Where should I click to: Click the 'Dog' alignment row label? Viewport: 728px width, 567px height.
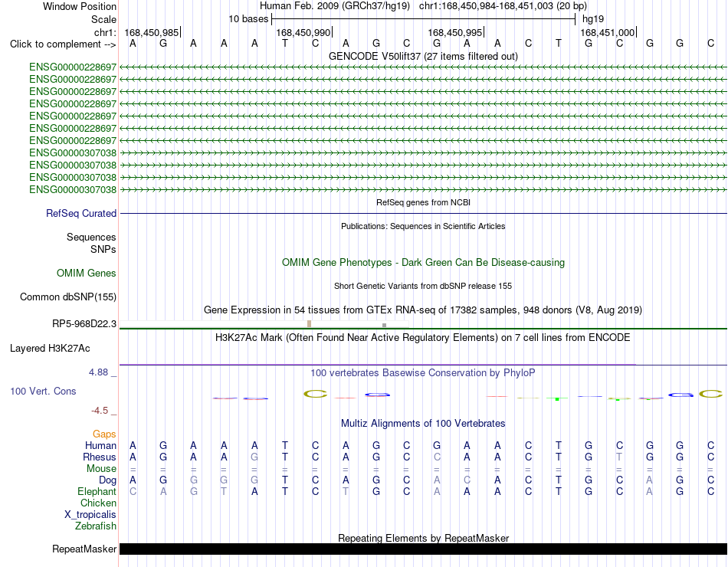[107, 480]
